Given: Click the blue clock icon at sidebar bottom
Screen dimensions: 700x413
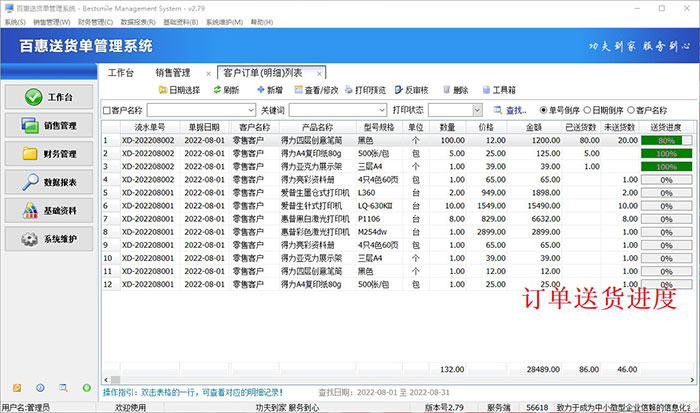Looking at the screenshot, I should pyautogui.click(x=40, y=388).
